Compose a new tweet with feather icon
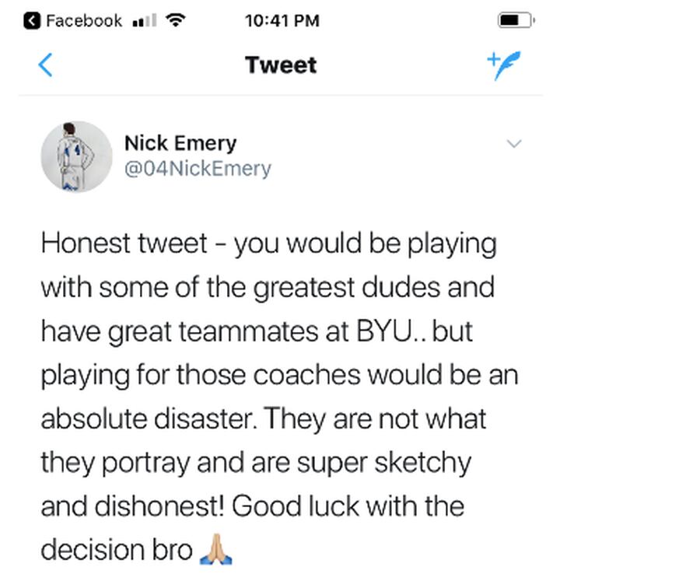Image resolution: width=700 pixels, height=588 pixels. click(504, 65)
